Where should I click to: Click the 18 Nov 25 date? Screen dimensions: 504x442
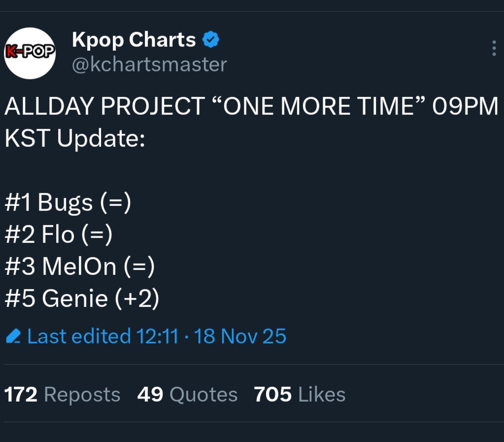pyautogui.click(x=240, y=337)
